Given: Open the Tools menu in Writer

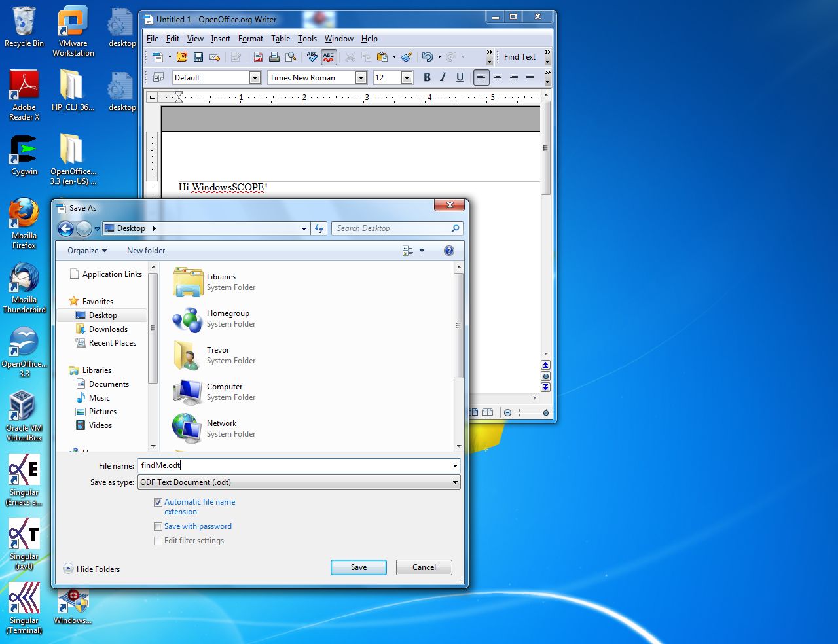Looking at the screenshot, I should [x=307, y=39].
